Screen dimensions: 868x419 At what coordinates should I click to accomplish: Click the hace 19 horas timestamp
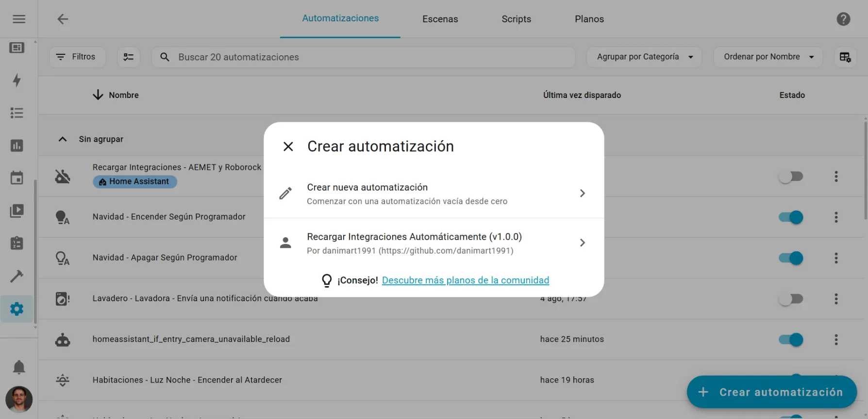(567, 380)
